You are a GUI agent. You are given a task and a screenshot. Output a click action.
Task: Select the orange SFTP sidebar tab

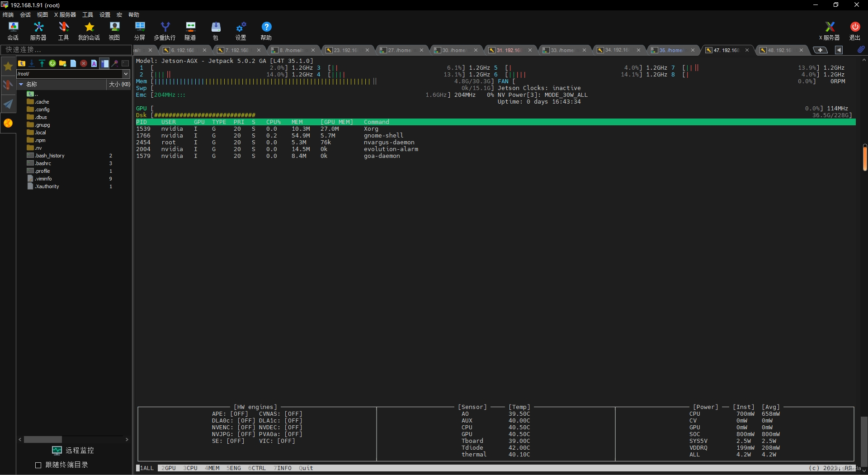(8, 123)
